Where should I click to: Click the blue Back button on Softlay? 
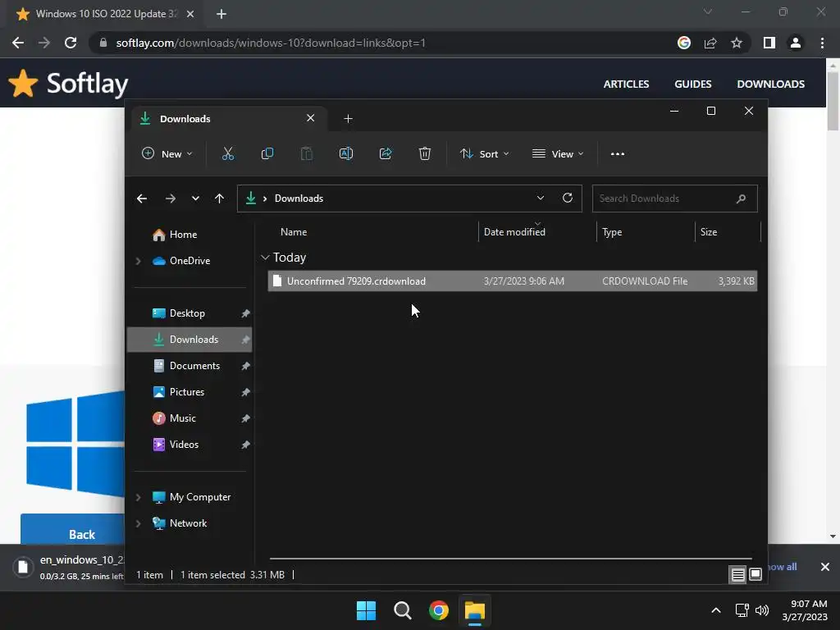[72, 529]
